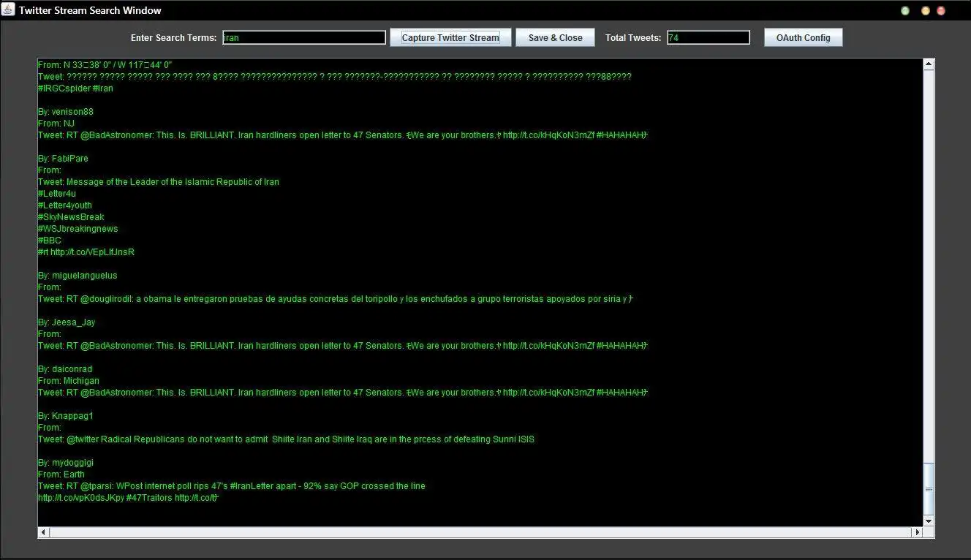Click the text 'By: daiconrad'
971x560 pixels.
click(65, 369)
